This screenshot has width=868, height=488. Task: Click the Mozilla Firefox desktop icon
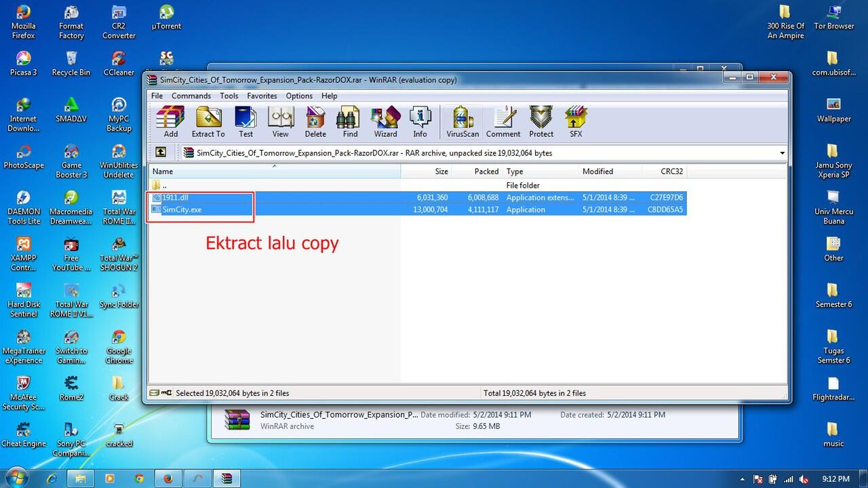23,22
